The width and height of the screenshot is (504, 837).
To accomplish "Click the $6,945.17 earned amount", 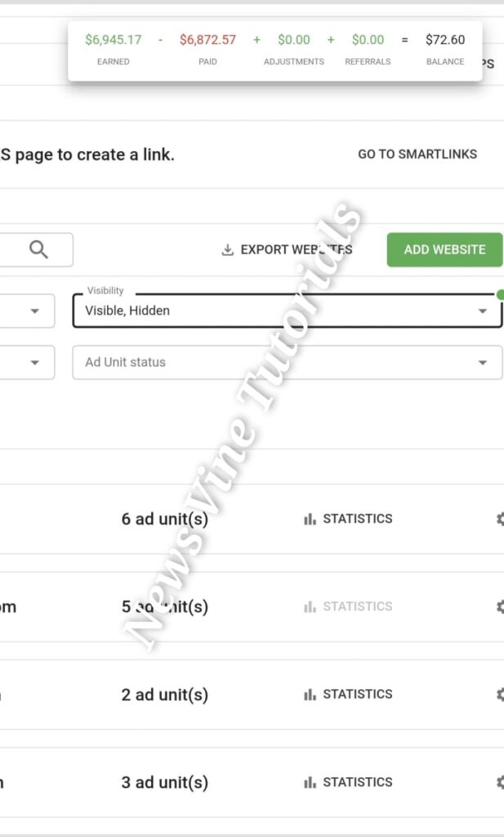I will [114, 39].
